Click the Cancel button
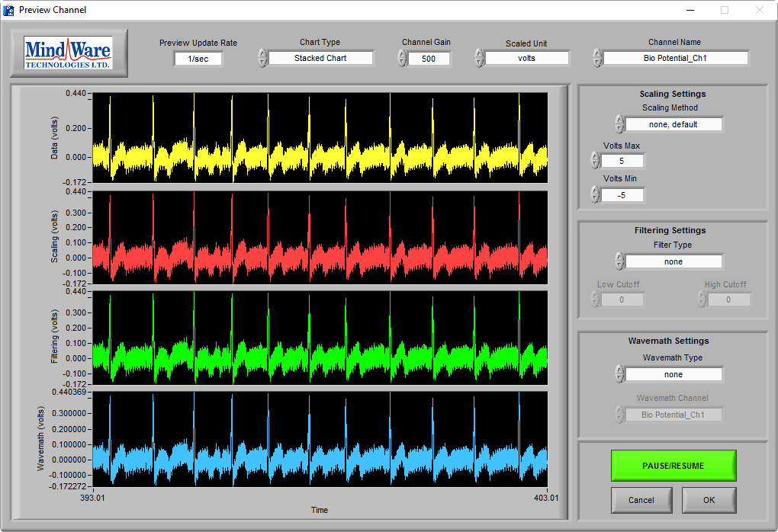778x532 pixels. (x=641, y=500)
